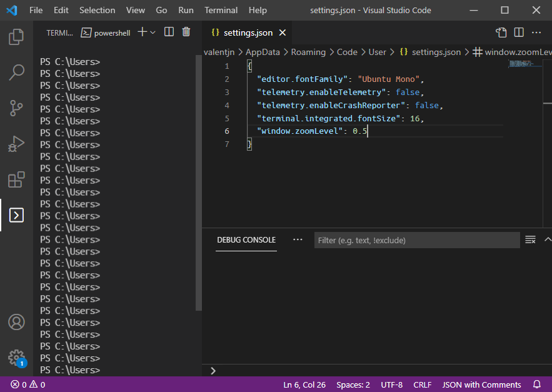Viewport: 552px width, 392px height.
Task: Change file encoding UTF-8
Action: pyautogui.click(x=391, y=385)
